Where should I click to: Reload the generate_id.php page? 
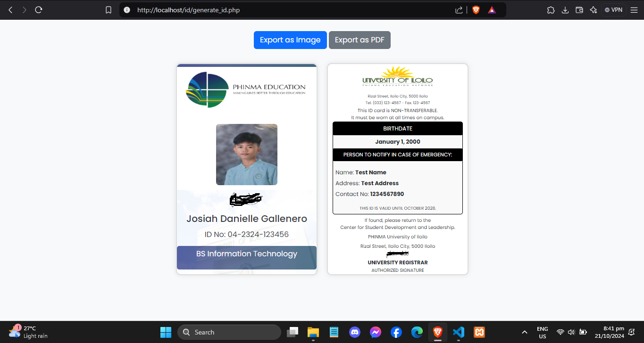pyautogui.click(x=39, y=10)
